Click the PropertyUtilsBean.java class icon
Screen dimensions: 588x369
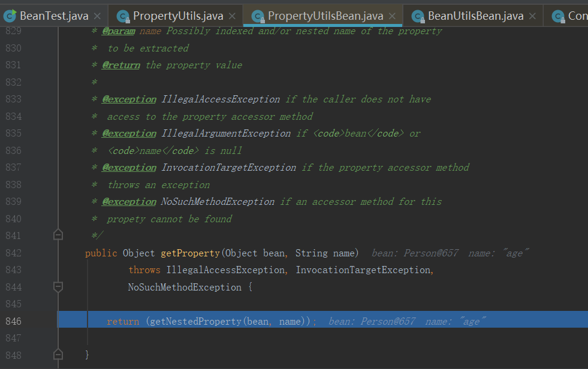coord(258,16)
